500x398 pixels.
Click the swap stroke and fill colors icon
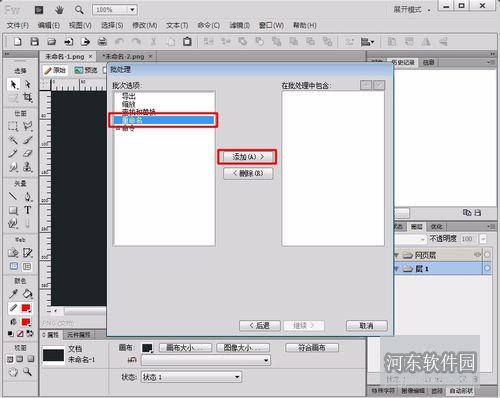tap(30, 333)
